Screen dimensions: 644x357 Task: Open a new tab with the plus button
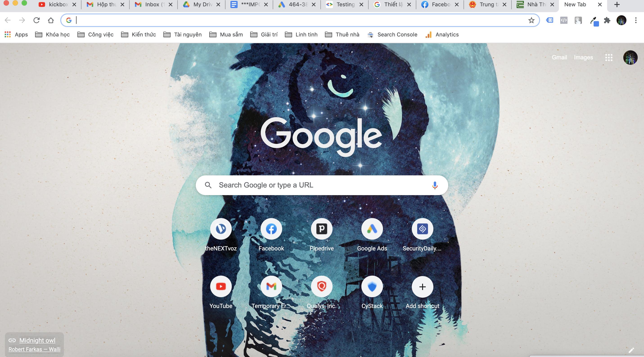[617, 4]
